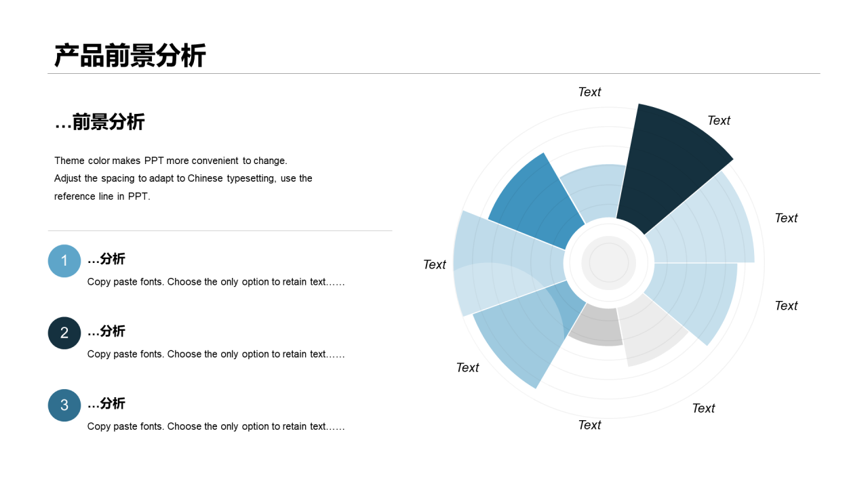This screenshot has width=868, height=488.
Task: Click the Text label at chart bottom center
Action: click(589, 425)
